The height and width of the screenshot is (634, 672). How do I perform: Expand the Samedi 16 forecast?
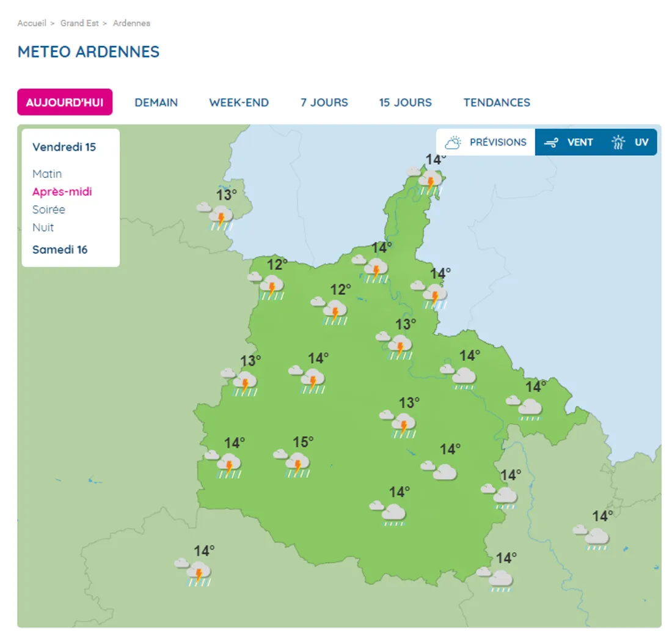click(60, 249)
